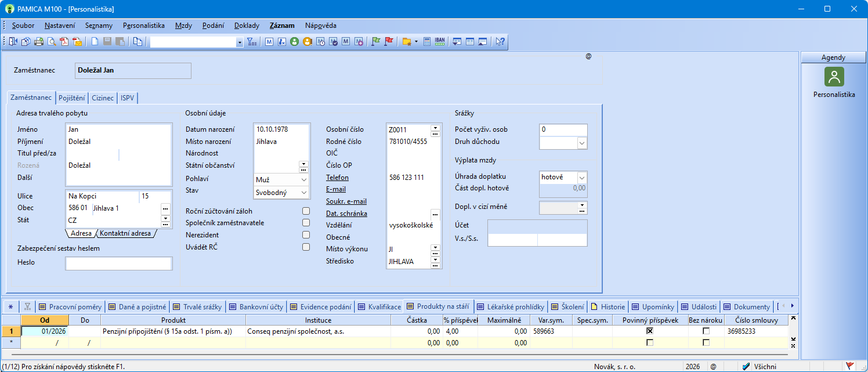Image resolution: width=868 pixels, height=372 pixels.
Task: Click the PDF export toolbar icon
Action: point(64,42)
